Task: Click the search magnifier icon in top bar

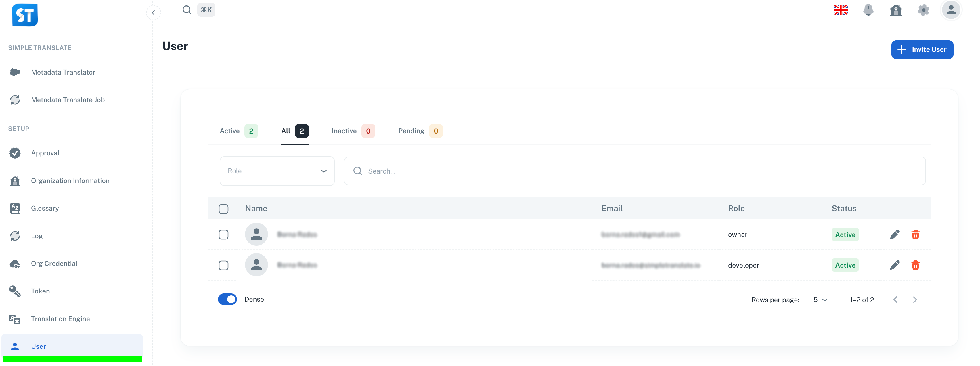Action: pos(186,10)
